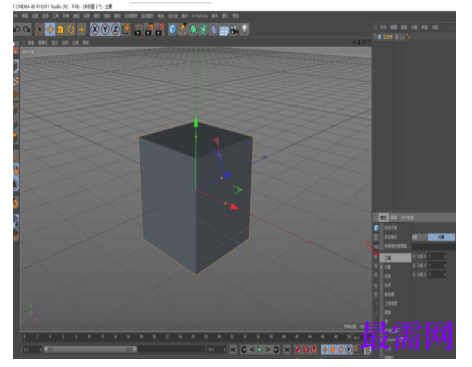This screenshot has width=472, height=367.
Task: Open the 帮助 menu in the menu bar
Action: (236, 16)
